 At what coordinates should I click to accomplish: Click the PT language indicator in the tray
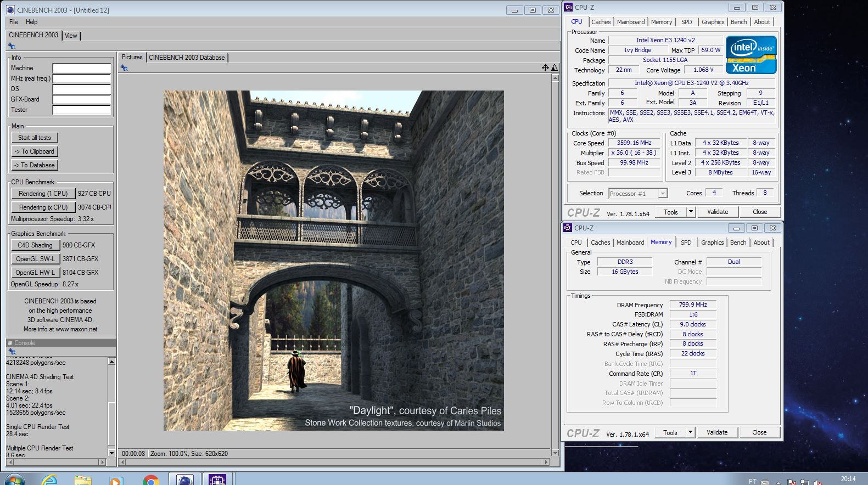(x=753, y=481)
